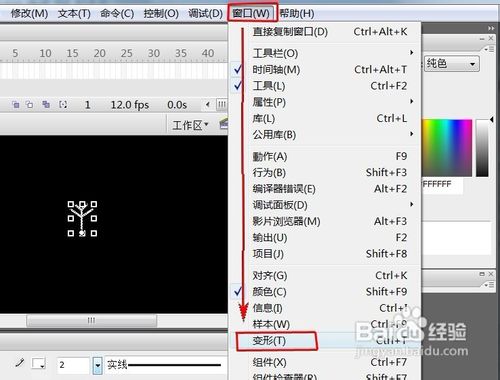Open the 修改(M) menu
The width and height of the screenshot is (500, 380).
[x=29, y=14]
